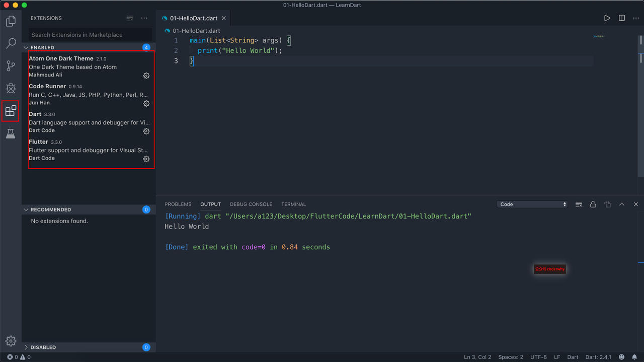
Task: Click "No extensions found." message
Action: [59, 221]
